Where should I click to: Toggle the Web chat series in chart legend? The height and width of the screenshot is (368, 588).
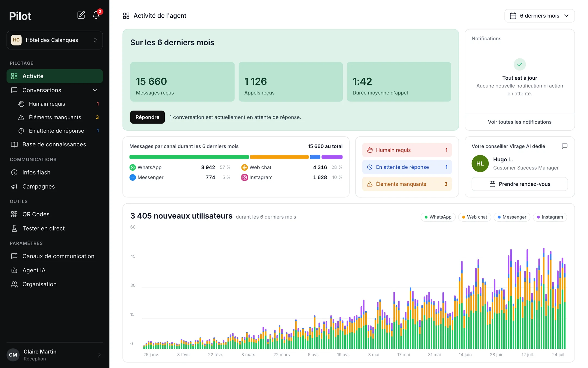click(x=474, y=217)
